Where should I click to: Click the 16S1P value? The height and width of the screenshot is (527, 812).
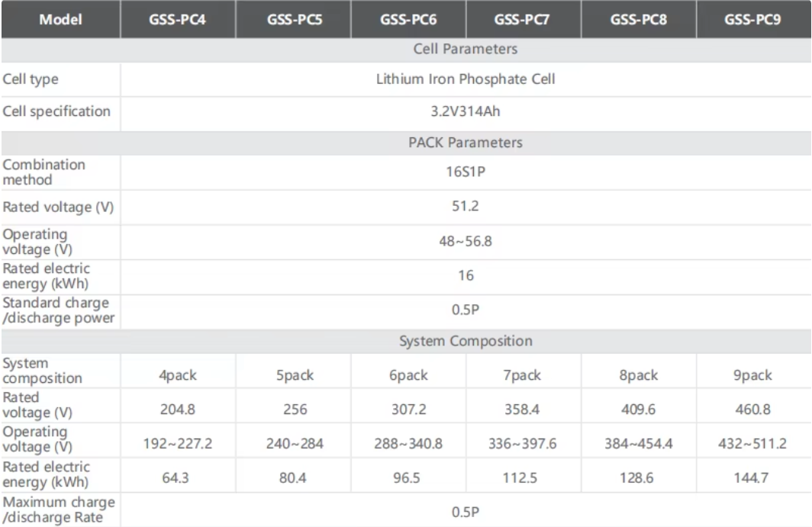click(465, 172)
